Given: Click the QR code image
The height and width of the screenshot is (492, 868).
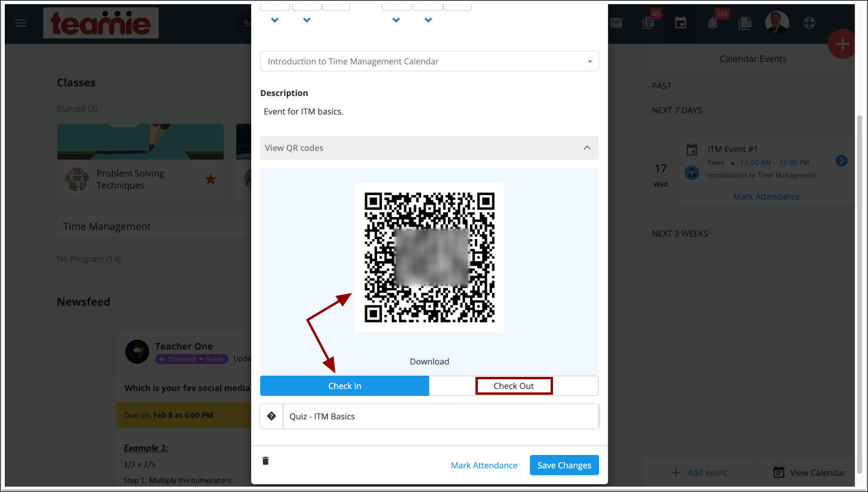Looking at the screenshot, I should [430, 258].
